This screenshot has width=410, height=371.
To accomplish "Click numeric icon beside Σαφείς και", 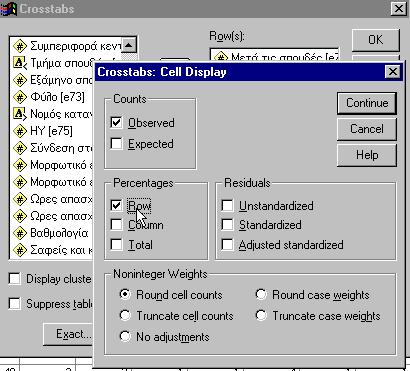I will tap(20, 250).
